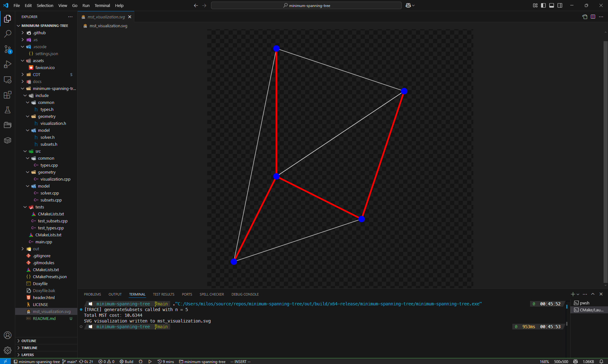Open the Manage settings gear
608x364 pixels.
coord(8,350)
